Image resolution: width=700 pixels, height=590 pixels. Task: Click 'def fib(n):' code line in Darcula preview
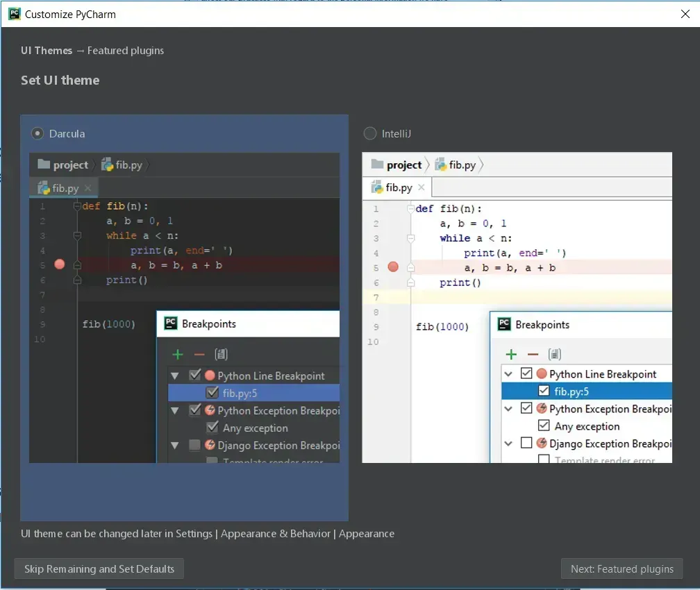click(x=115, y=206)
